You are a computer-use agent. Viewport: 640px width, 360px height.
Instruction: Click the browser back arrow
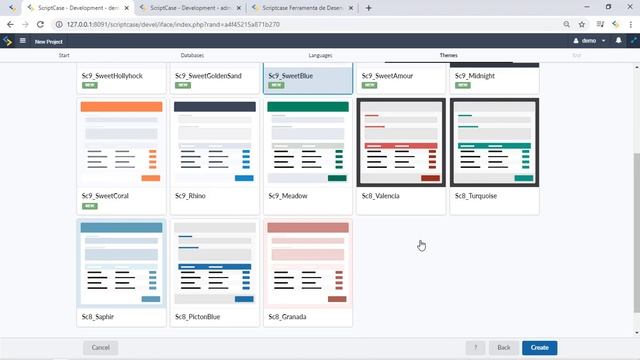pos(10,24)
